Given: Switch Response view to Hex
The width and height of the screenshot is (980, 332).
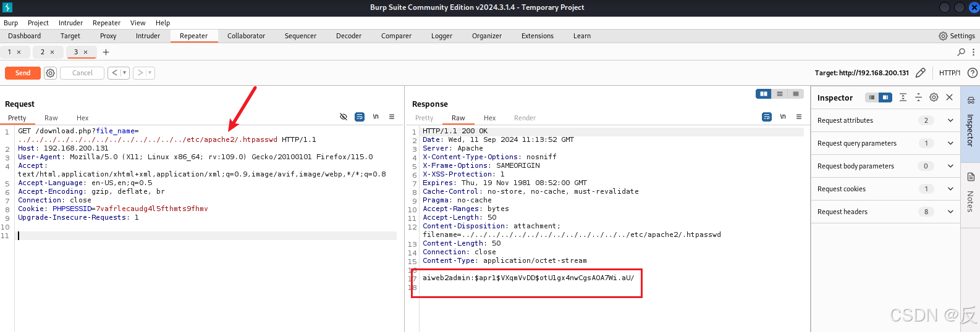Looking at the screenshot, I should 490,118.
